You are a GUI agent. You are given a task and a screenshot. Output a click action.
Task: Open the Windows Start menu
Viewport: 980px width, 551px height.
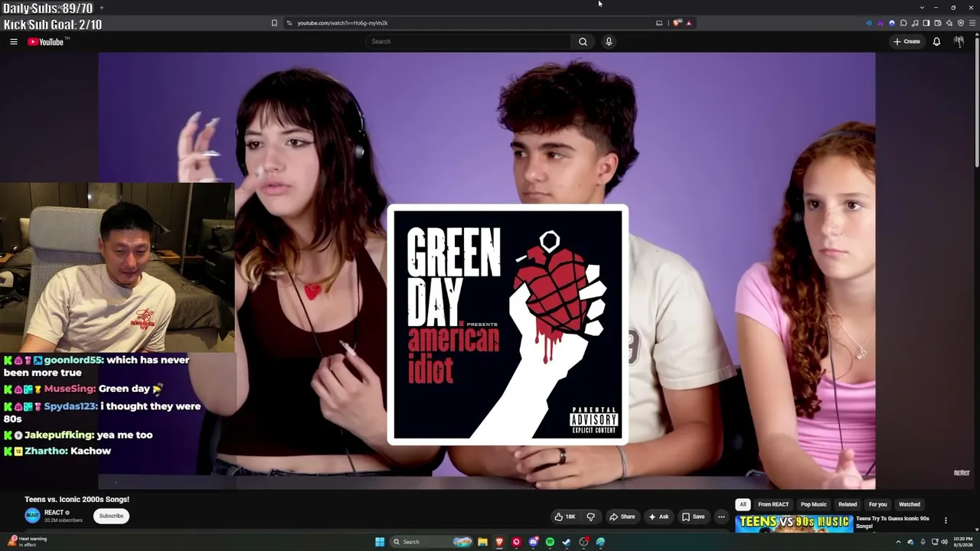click(380, 542)
